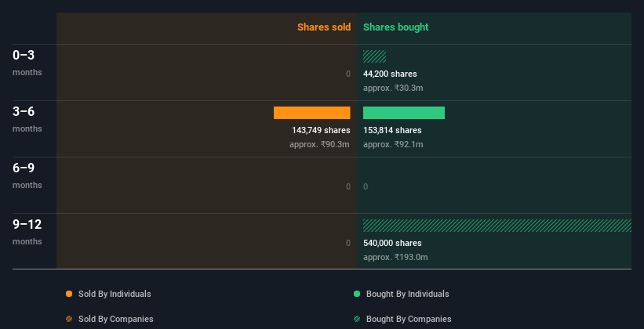This screenshot has height=329, width=644.
Task: Select the Bought By Companies legend label
Action: (409, 319)
